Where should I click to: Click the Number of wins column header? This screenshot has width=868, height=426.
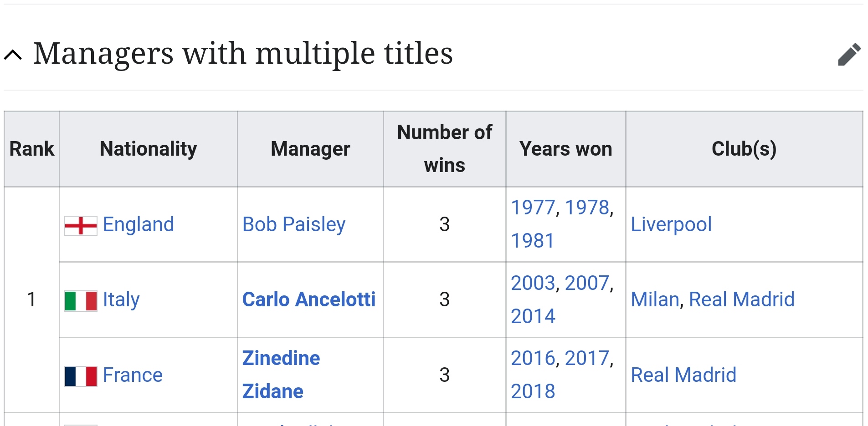pyautogui.click(x=445, y=149)
